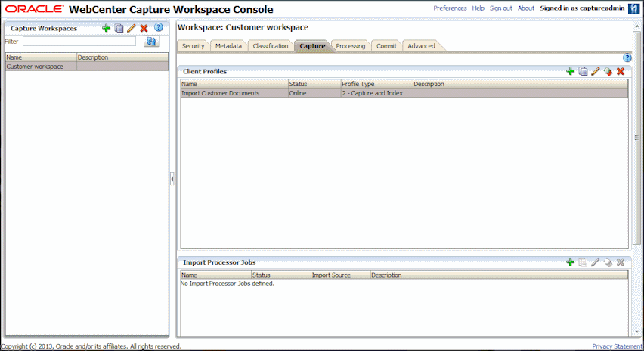Switch to the Commit tab

386,46
